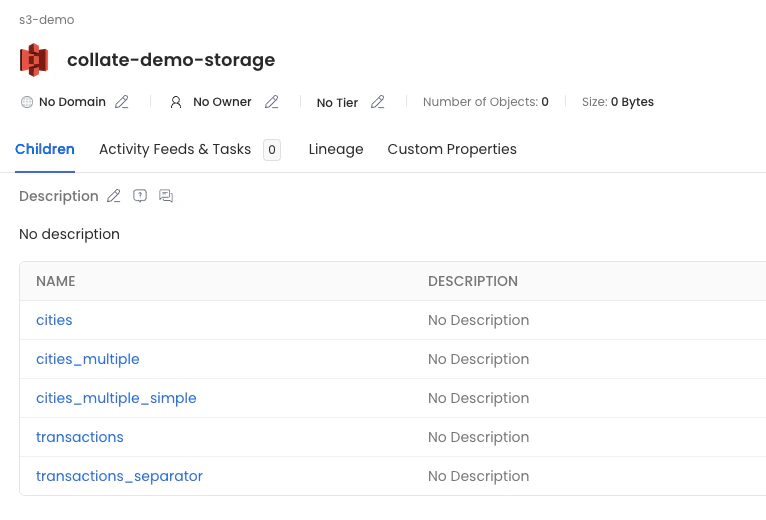Select the Custom Properties tab
The image size is (766, 520).
452,150
